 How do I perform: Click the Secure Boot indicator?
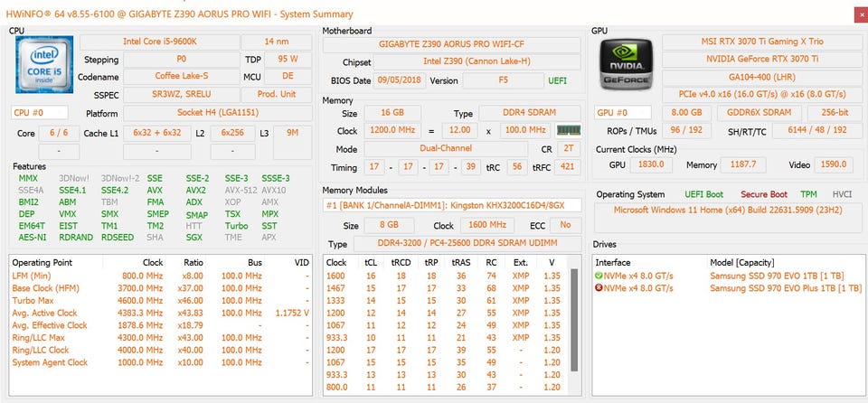pos(764,194)
